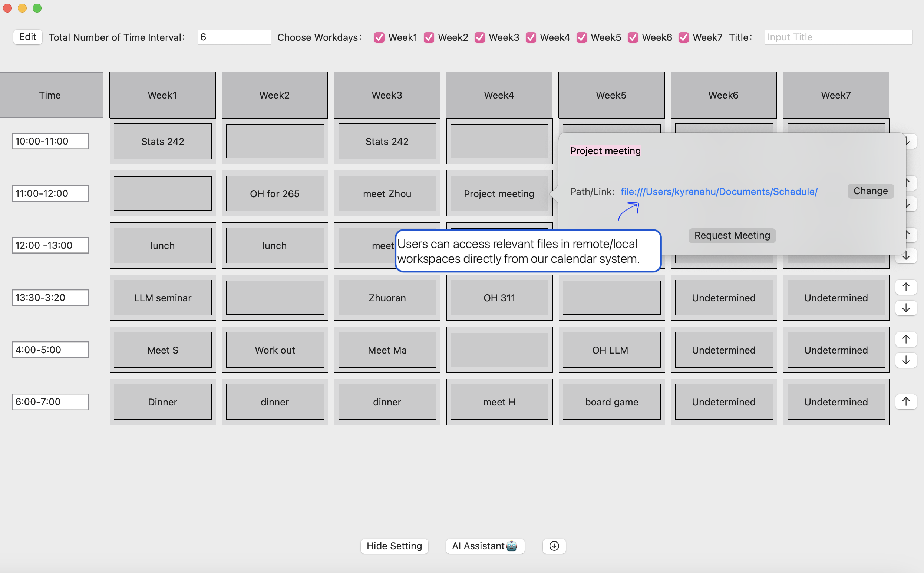Select the LLM seminar schedule cell

(163, 298)
